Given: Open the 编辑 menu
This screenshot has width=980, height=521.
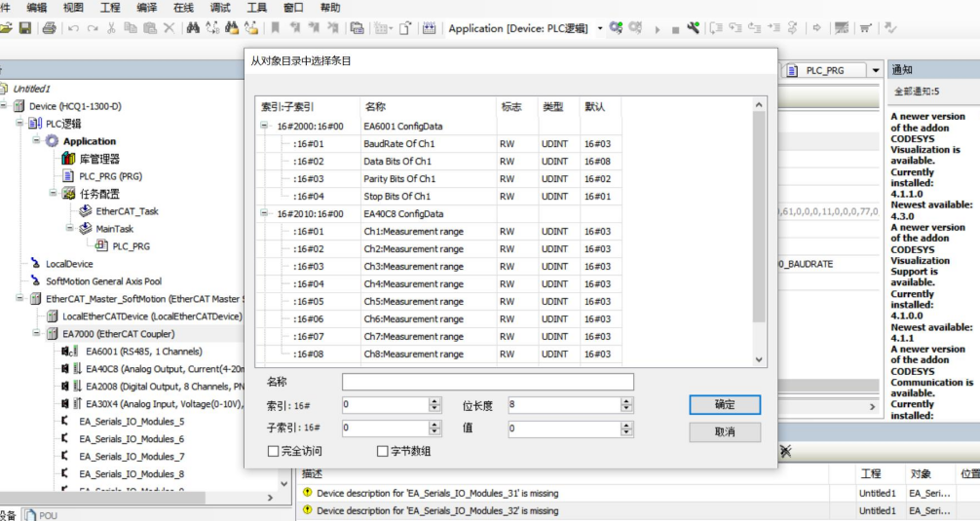Looking at the screenshot, I should tap(37, 8).
